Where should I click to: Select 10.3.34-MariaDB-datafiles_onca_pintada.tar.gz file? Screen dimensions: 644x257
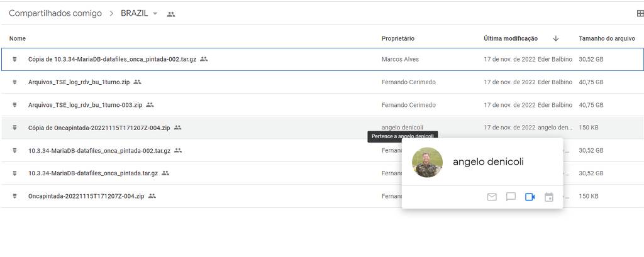[x=92, y=173]
